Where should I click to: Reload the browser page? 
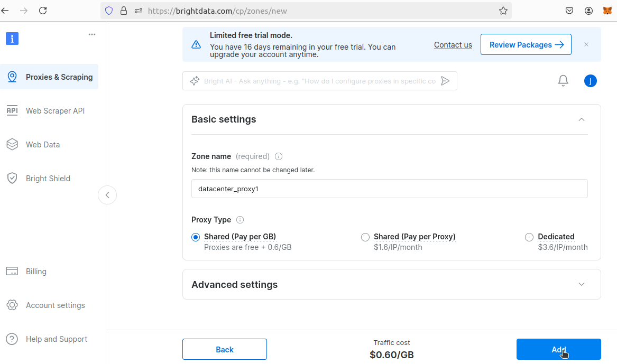coord(43,11)
